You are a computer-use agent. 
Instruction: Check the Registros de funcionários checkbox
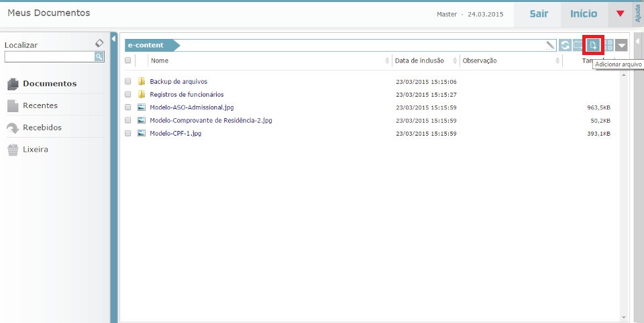(127, 94)
